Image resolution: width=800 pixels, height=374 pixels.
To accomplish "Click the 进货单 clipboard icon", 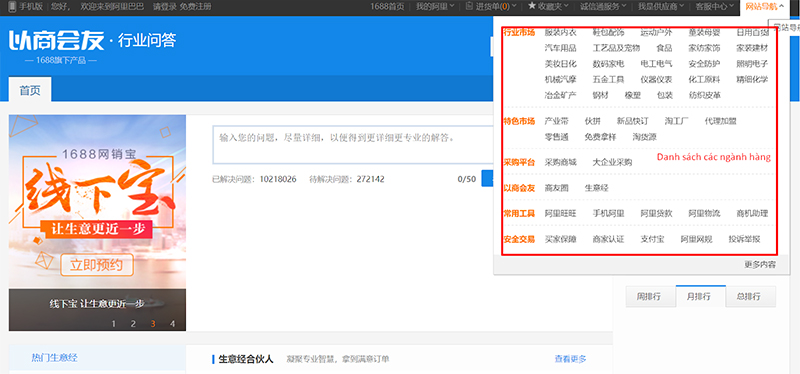I will click(x=470, y=6).
